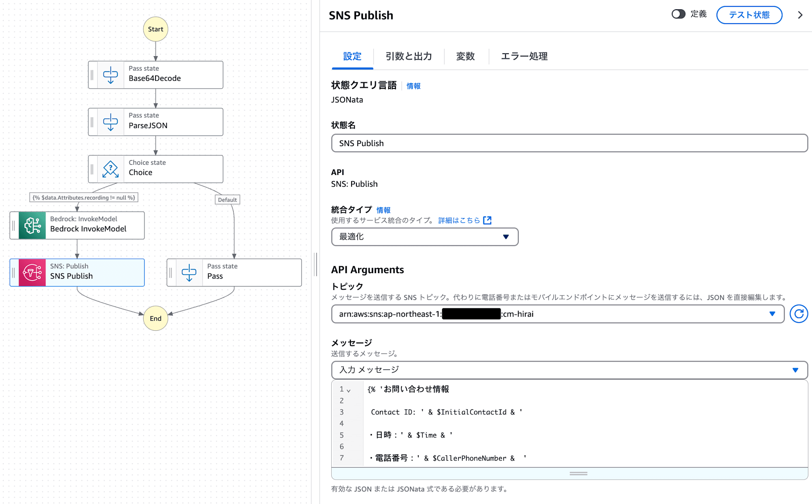Open the 統合タイプ 最適化 dropdown
This screenshot has height=504, width=812.
[x=425, y=237]
